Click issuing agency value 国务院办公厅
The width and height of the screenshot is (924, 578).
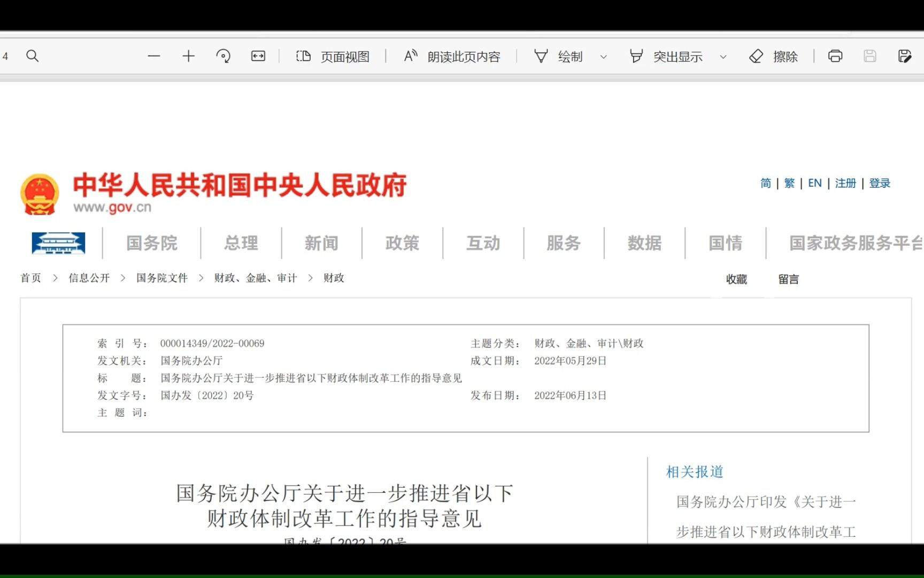(191, 361)
